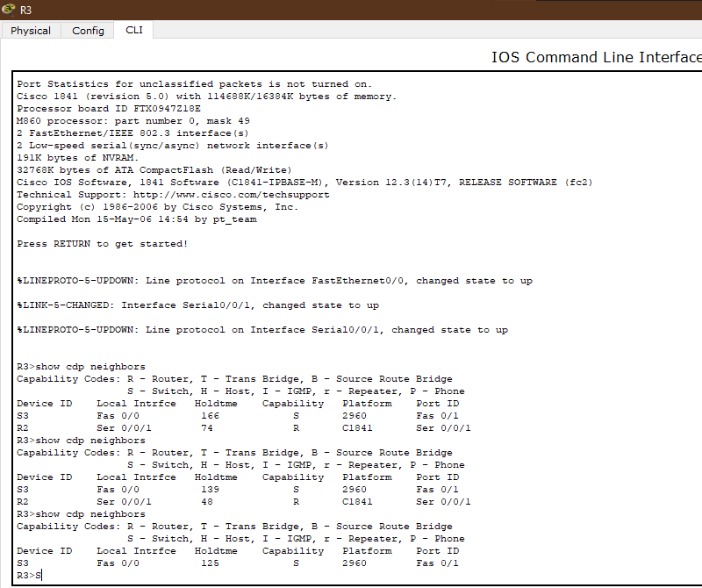Click the techsupport URL text
702x588 pixels.
(x=231, y=195)
